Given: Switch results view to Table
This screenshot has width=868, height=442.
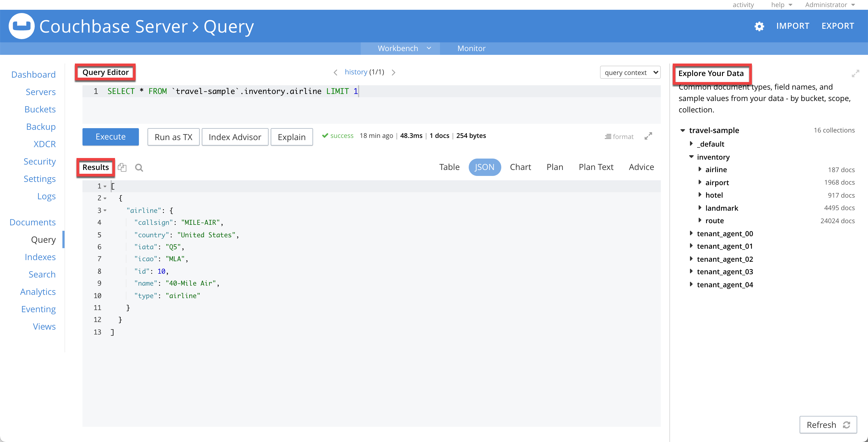Looking at the screenshot, I should (x=449, y=167).
